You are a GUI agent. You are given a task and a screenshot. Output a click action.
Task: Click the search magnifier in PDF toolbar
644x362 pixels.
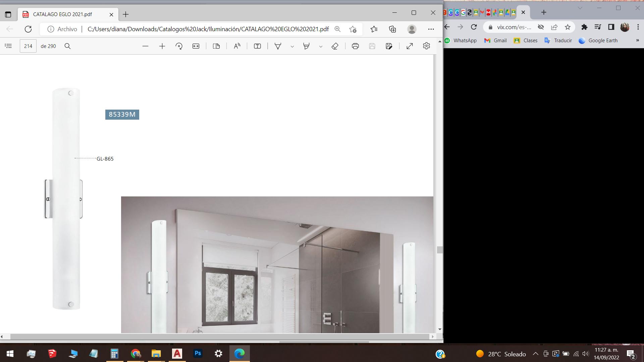(67, 46)
